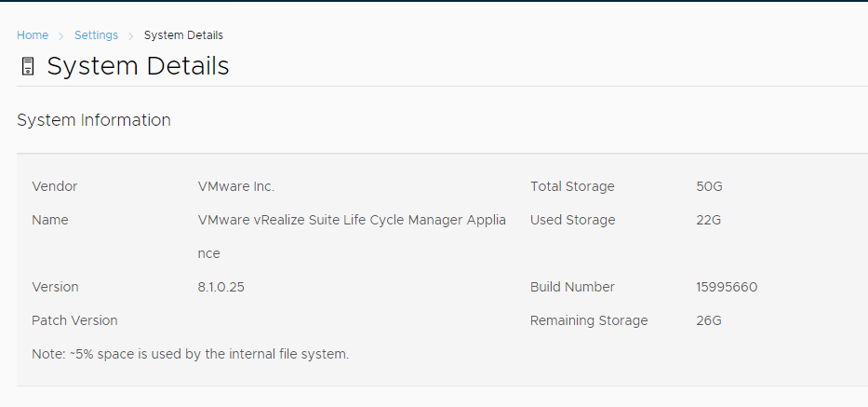Screen dimensions: 868x407
Task: Click the System Information section title
Action: (x=94, y=120)
